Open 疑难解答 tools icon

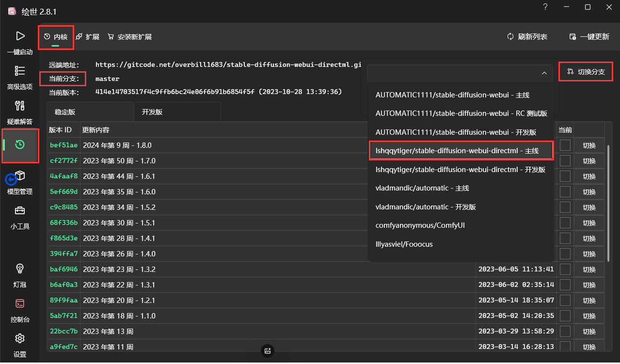point(20,106)
